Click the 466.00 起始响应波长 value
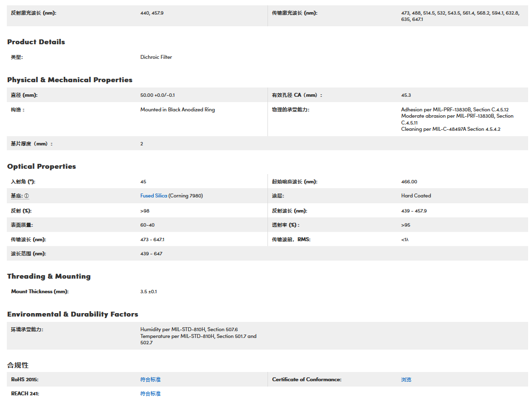This screenshot has height=407, width=532. [x=409, y=182]
